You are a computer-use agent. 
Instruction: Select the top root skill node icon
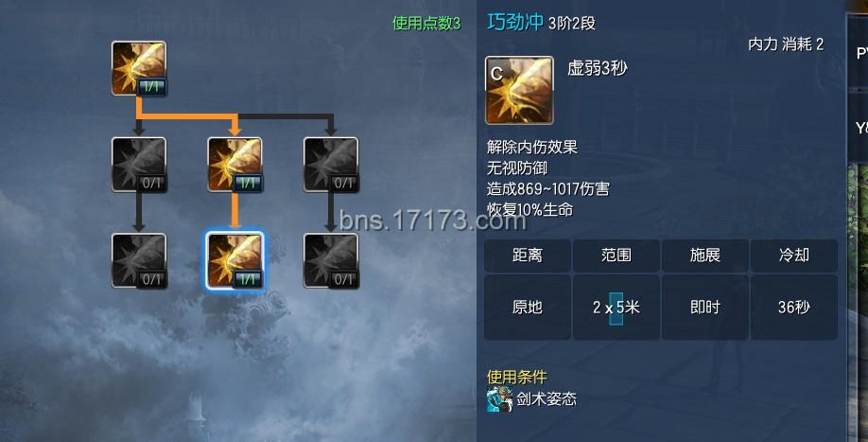[x=139, y=68]
